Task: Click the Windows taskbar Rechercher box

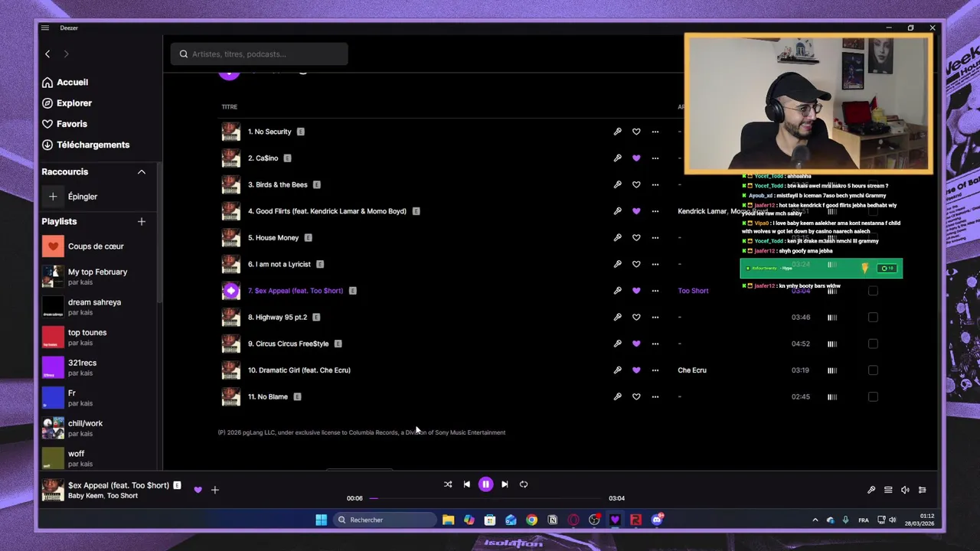Action: pyautogui.click(x=384, y=520)
